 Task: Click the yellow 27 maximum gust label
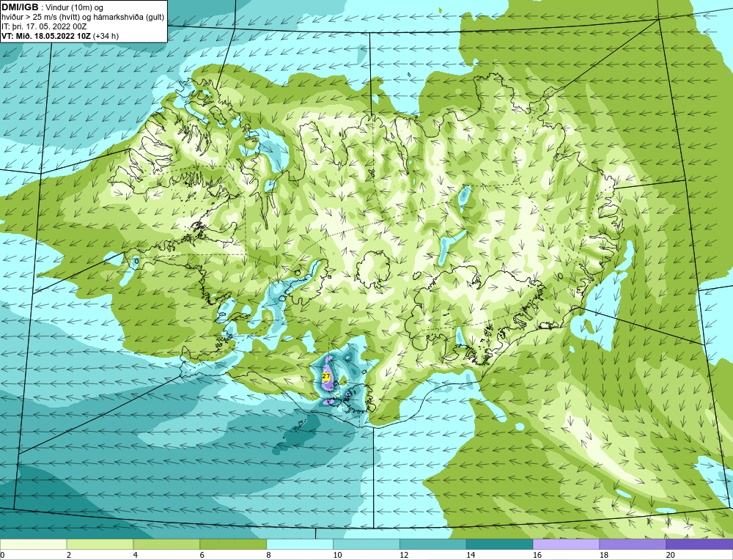click(x=326, y=376)
